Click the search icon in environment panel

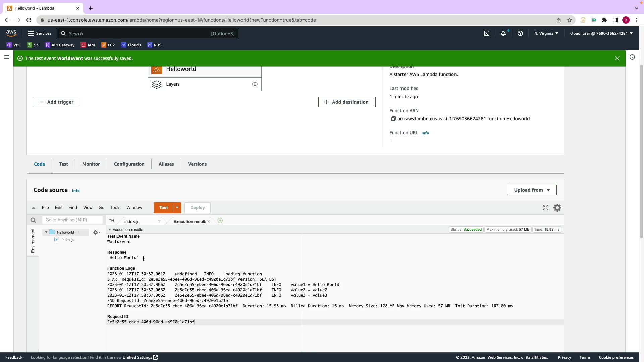click(x=33, y=220)
